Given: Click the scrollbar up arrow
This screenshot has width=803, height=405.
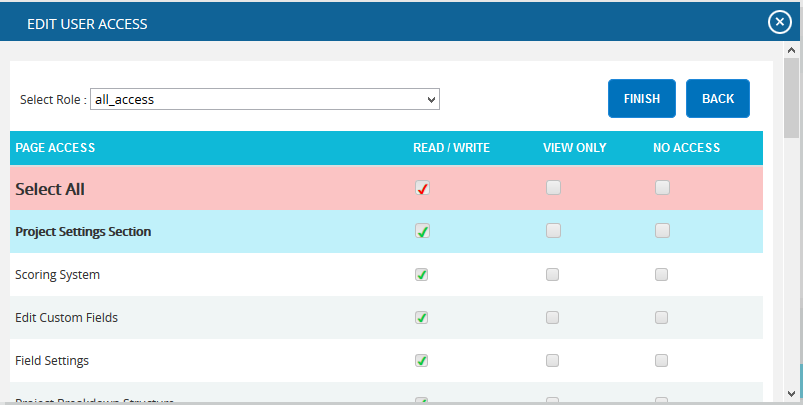Looking at the screenshot, I should [791, 50].
